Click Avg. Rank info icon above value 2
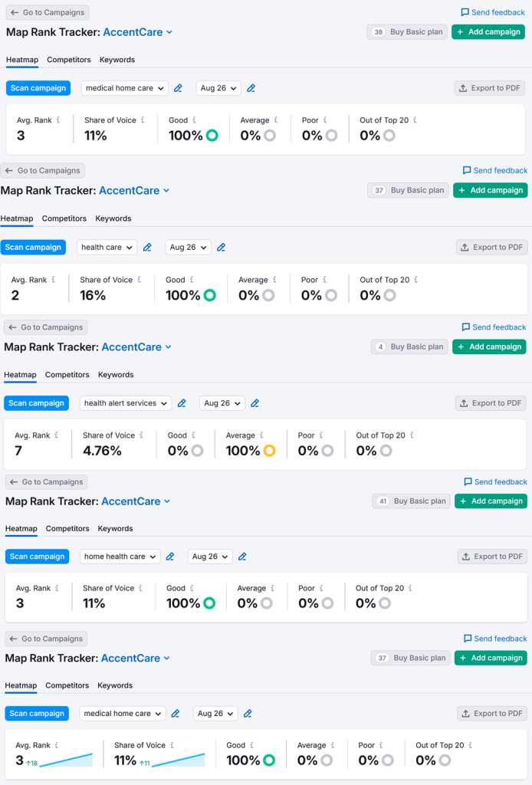Viewport: 532px width, 785px height. coord(53,280)
